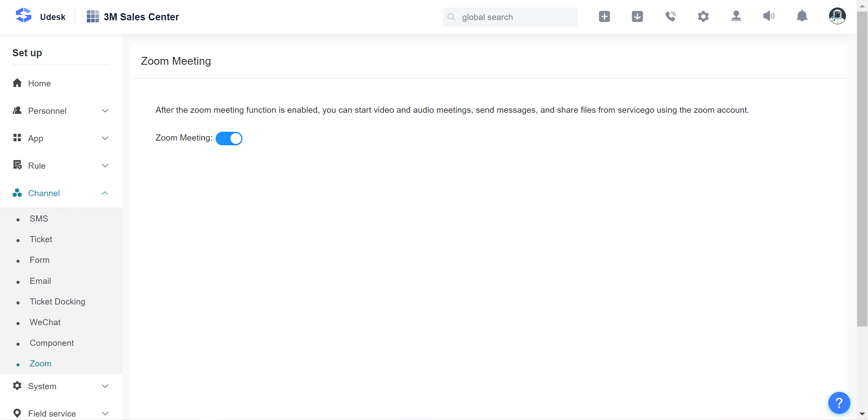Expand the Field service chevron
This screenshot has width=868, height=420.
click(105, 414)
